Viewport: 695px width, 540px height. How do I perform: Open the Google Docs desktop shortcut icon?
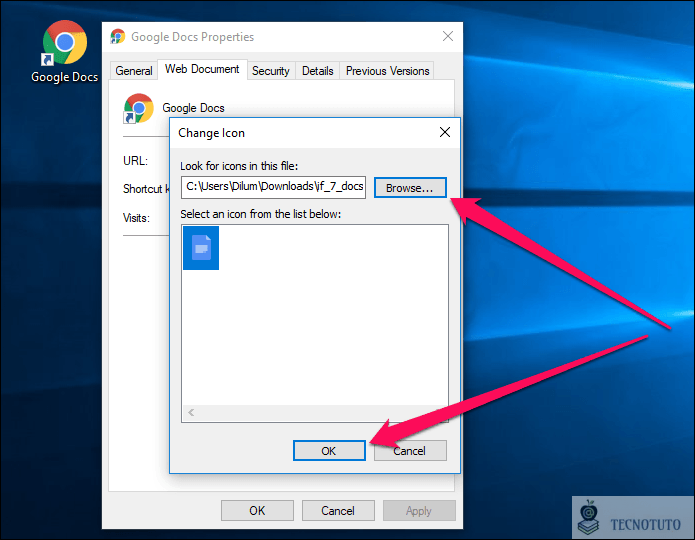pyautogui.click(x=65, y=43)
